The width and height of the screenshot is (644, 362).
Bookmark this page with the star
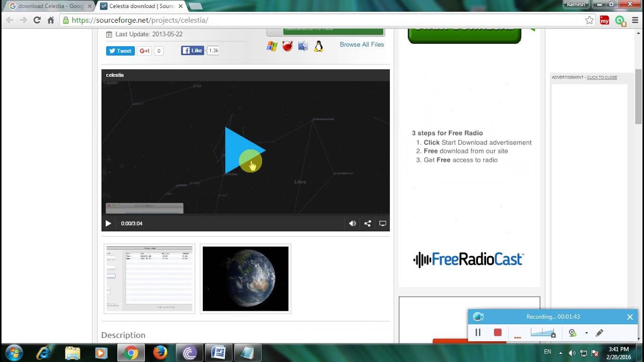click(590, 20)
